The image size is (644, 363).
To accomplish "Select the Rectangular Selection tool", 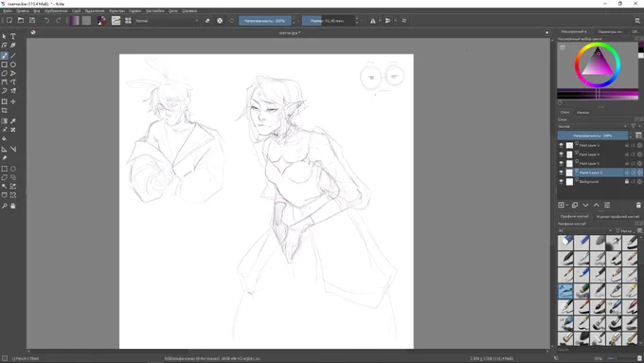I will pos(5,169).
